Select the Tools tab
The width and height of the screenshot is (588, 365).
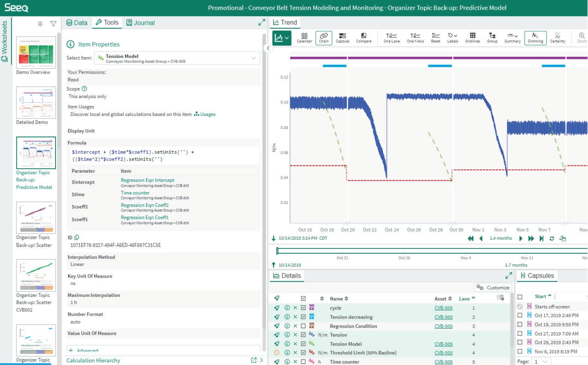[x=107, y=23]
